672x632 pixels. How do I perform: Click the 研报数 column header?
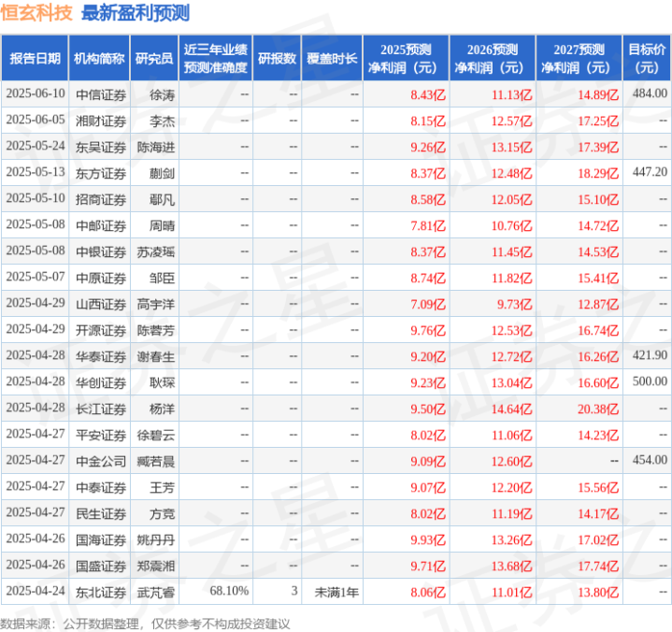(x=277, y=58)
